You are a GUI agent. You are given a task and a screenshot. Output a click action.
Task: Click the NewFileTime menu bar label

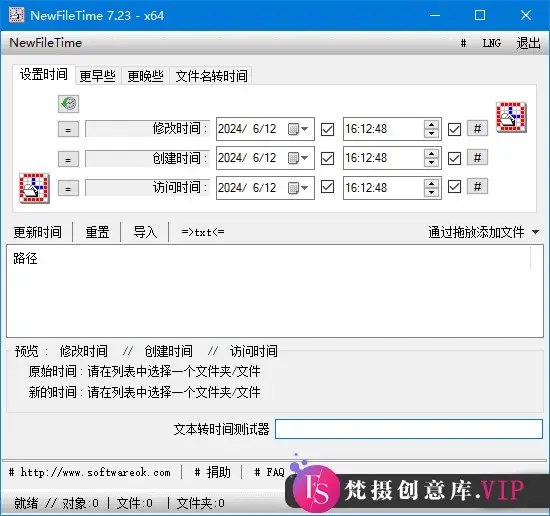click(46, 43)
